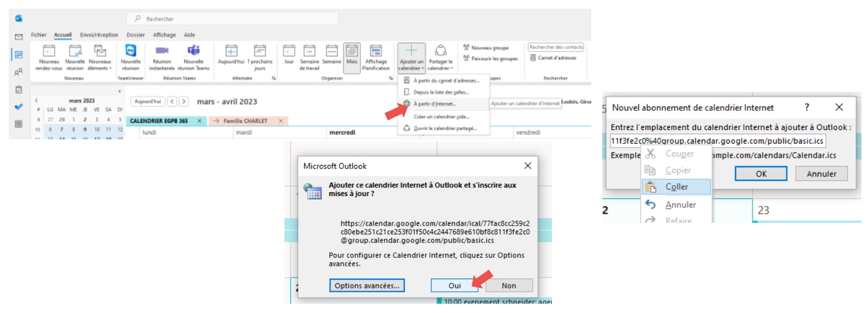Choose Annuler in the context menu
868x313 pixels.
tap(675, 205)
